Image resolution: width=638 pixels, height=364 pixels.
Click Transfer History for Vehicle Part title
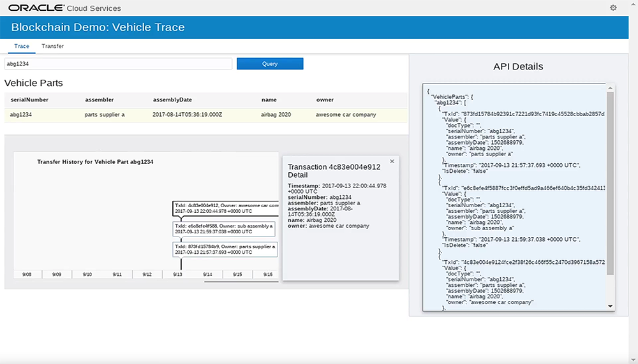tap(95, 162)
